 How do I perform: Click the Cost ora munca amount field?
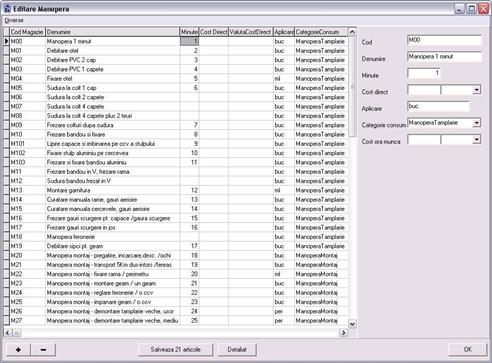(424, 140)
